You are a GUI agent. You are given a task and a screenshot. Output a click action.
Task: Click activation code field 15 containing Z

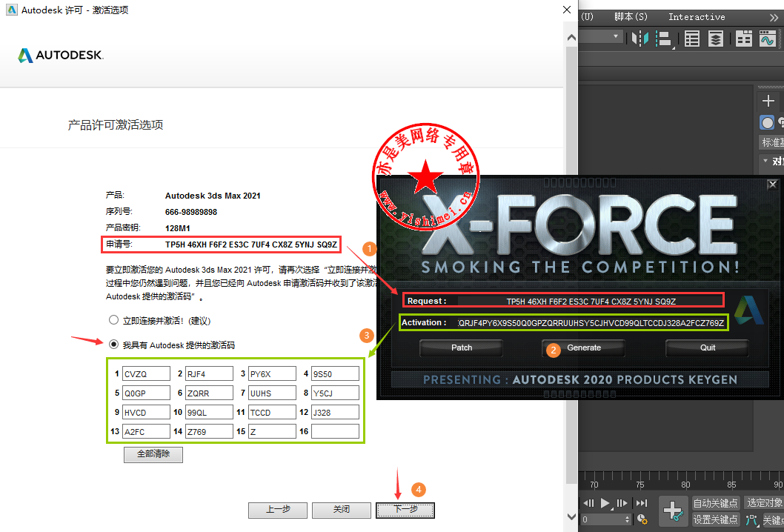pos(272,431)
